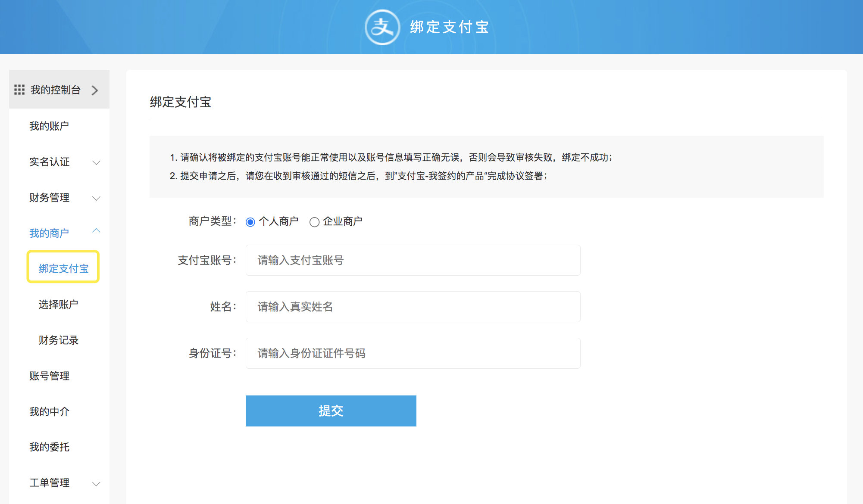
Task: Select the 个人商户 radio button
Action: (x=250, y=222)
